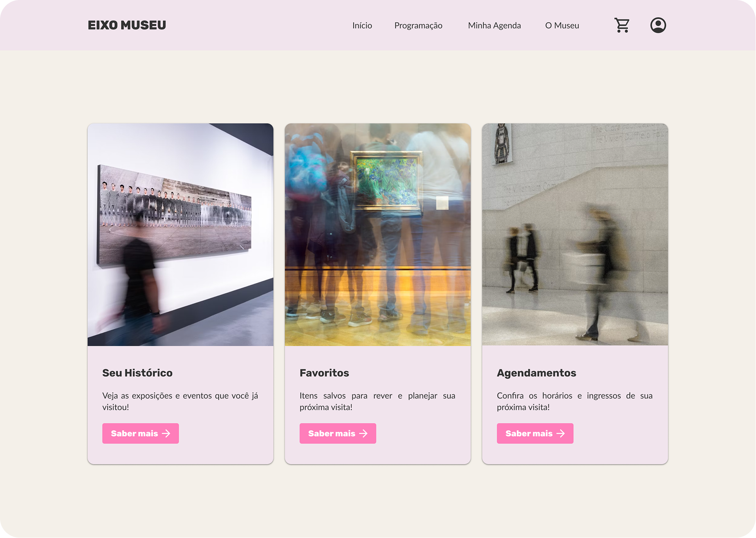Click the Favoritos card description text

(x=377, y=401)
